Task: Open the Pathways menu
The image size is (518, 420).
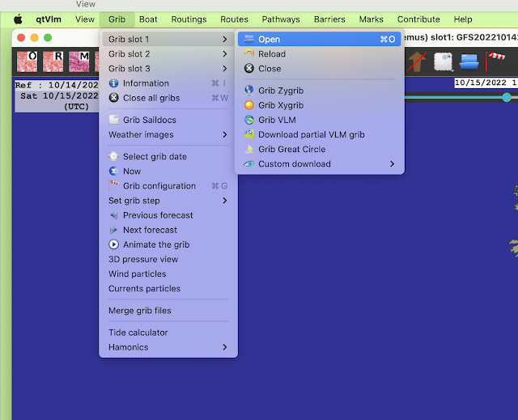Action: pos(281,19)
